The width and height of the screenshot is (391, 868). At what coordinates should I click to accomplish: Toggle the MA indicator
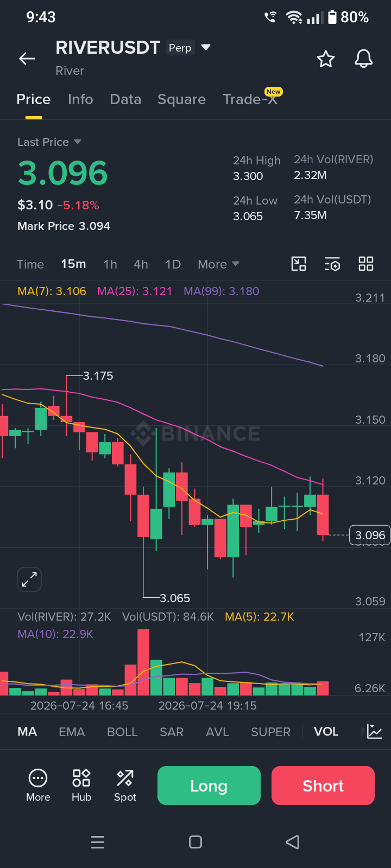coord(27,731)
